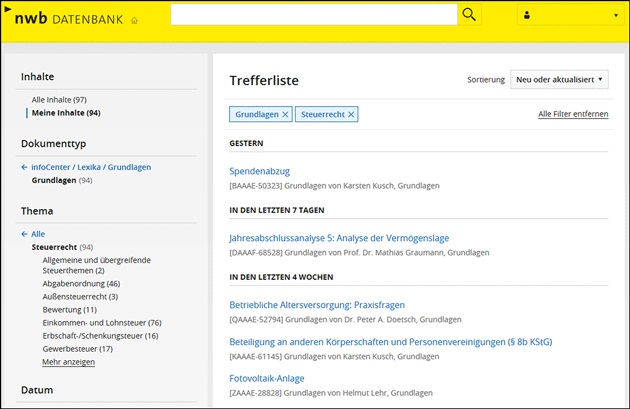Open the Spendenabzug result

coord(266,171)
